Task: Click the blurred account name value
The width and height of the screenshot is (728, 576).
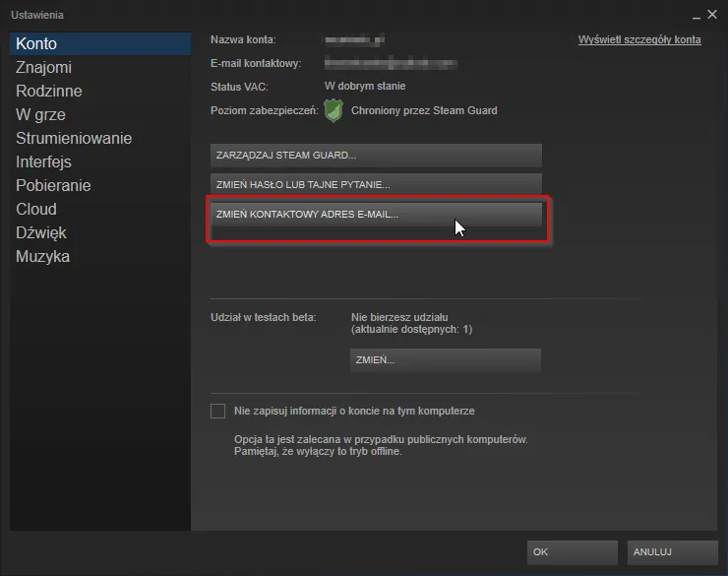Action: [355, 40]
